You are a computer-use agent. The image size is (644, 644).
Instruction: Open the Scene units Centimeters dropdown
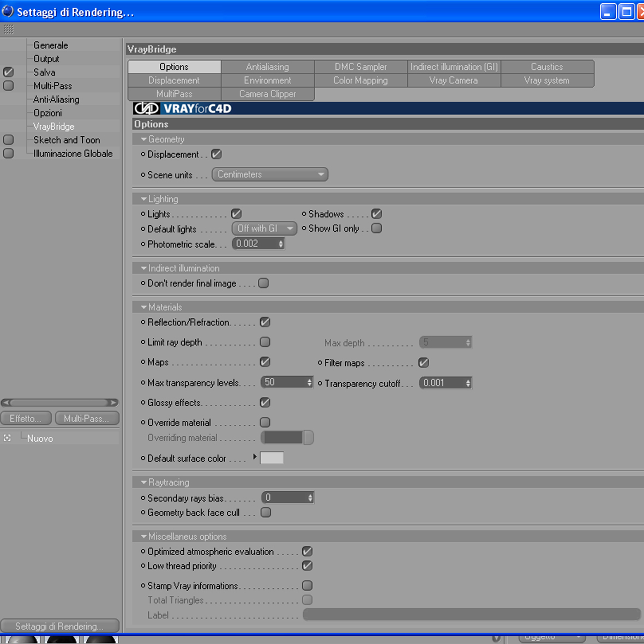point(270,174)
